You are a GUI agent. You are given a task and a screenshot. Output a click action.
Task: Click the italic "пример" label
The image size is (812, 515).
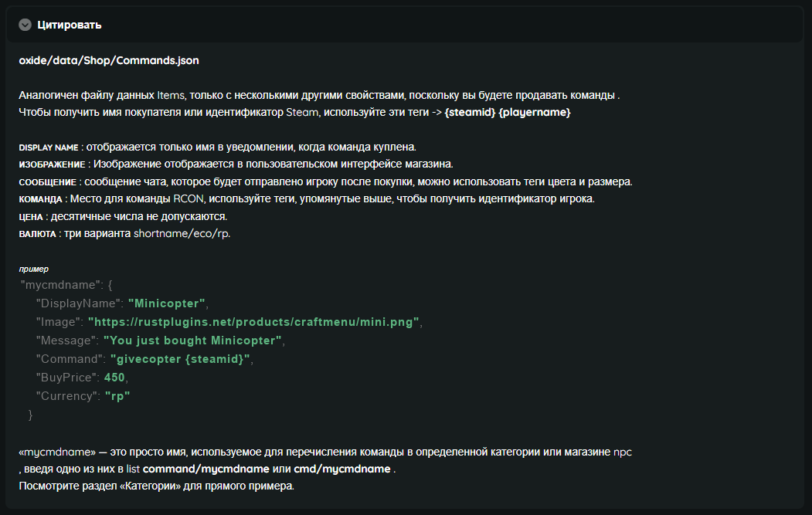(x=33, y=269)
